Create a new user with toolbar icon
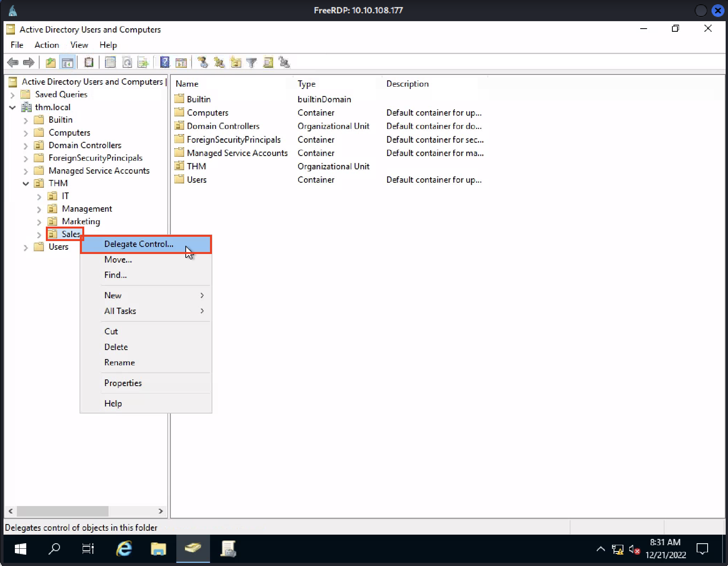 (203, 62)
